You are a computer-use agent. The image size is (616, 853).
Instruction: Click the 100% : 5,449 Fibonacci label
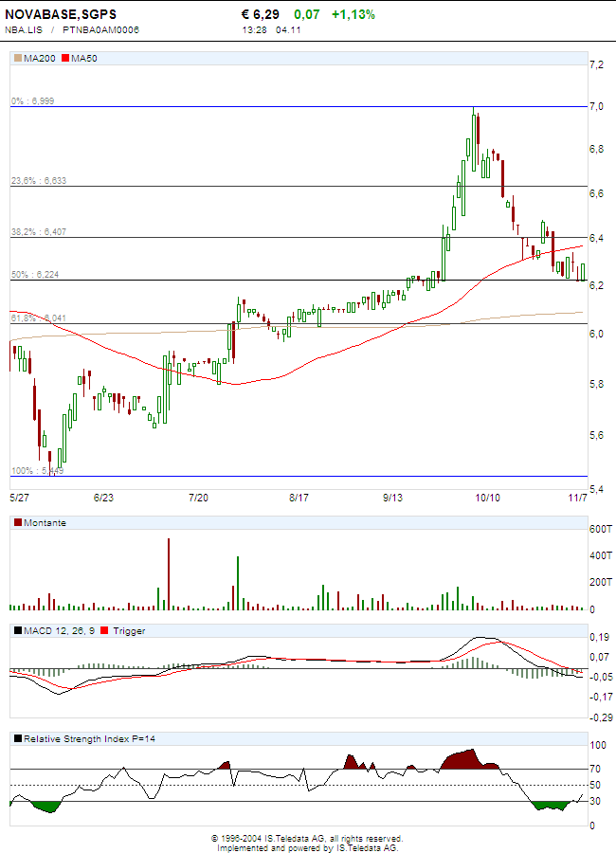pos(37,470)
